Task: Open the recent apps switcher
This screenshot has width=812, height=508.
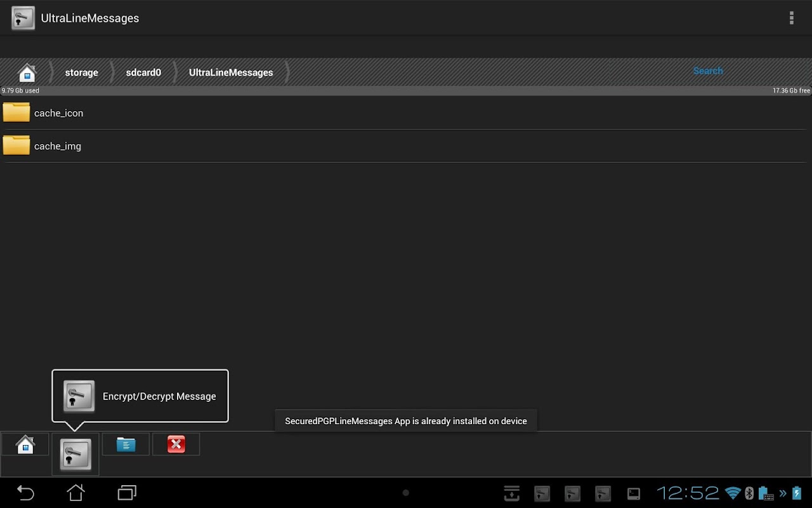Action: [127, 493]
